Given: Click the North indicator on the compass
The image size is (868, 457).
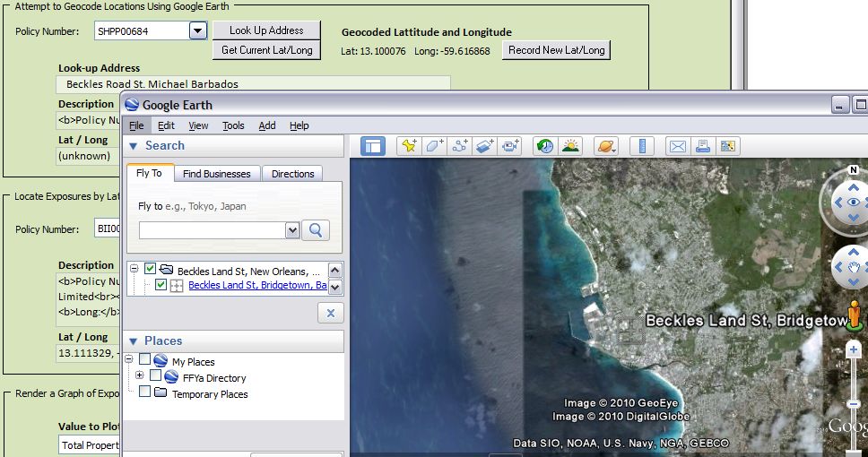Looking at the screenshot, I should pos(854,170).
